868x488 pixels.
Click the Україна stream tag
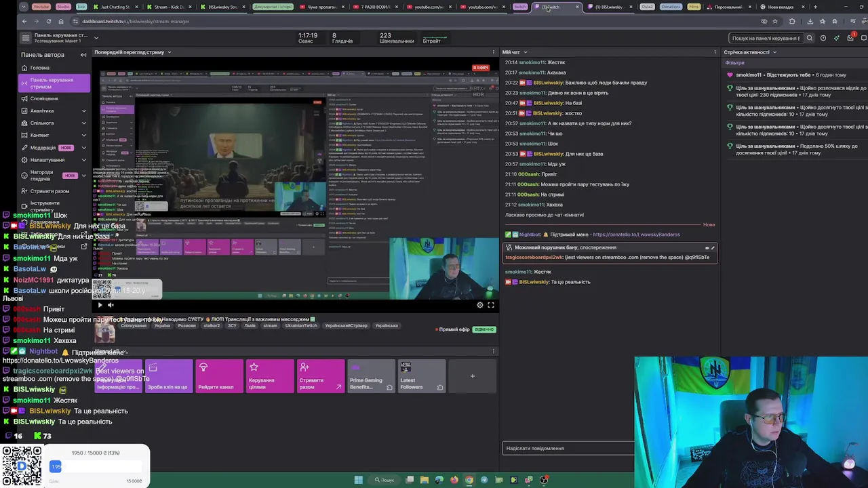click(x=162, y=325)
